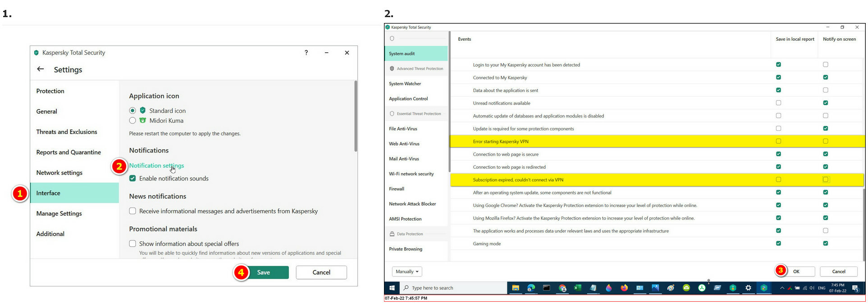
Task: Open the Command Prompt taskbar icon
Action: pyautogui.click(x=546, y=288)
